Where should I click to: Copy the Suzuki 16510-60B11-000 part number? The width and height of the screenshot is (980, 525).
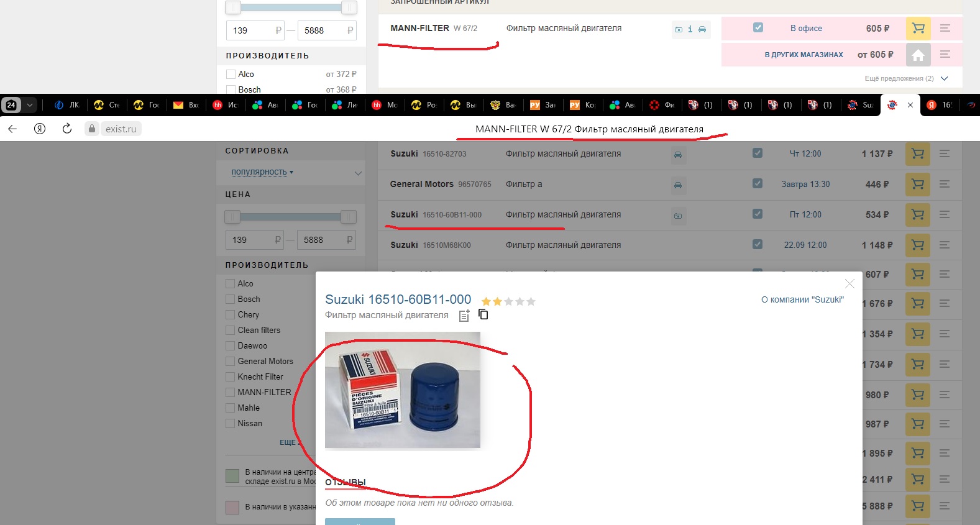pos(483,314)
